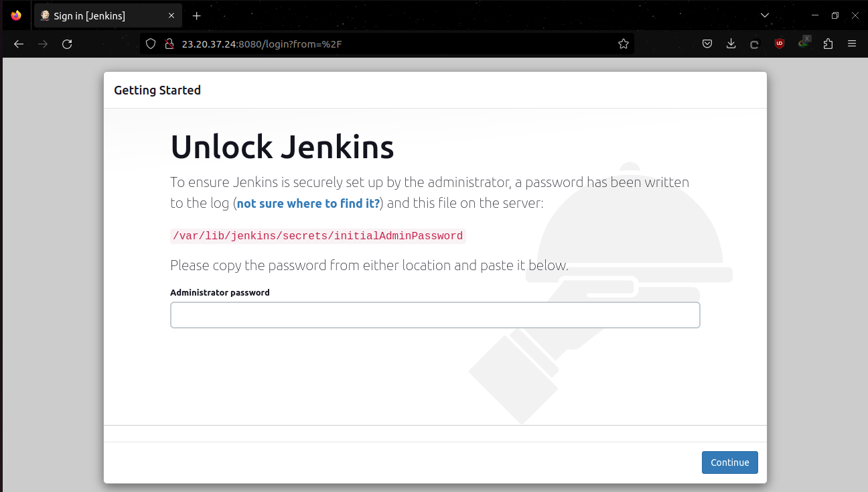Click the Firefox logo icon

tap(16, 15)
